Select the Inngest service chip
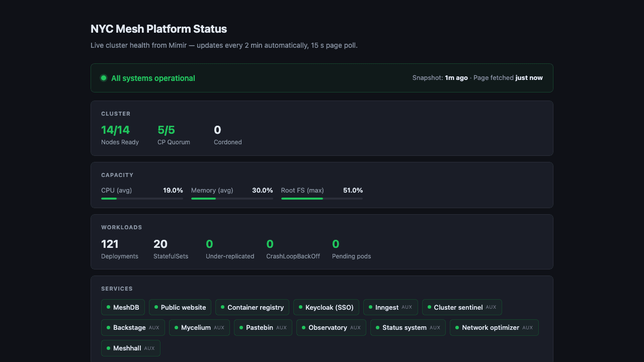The height and width of the screenshot is (362, 644). (390, 307)
